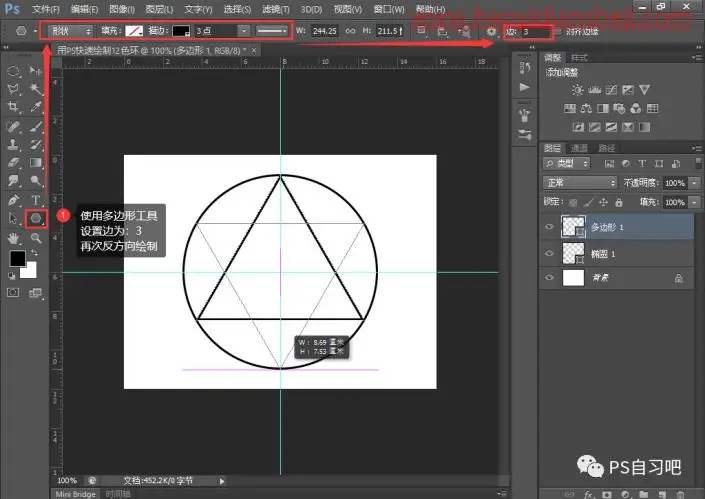
Task: Switch to the 路径 tab
Action: click(607, 148)
